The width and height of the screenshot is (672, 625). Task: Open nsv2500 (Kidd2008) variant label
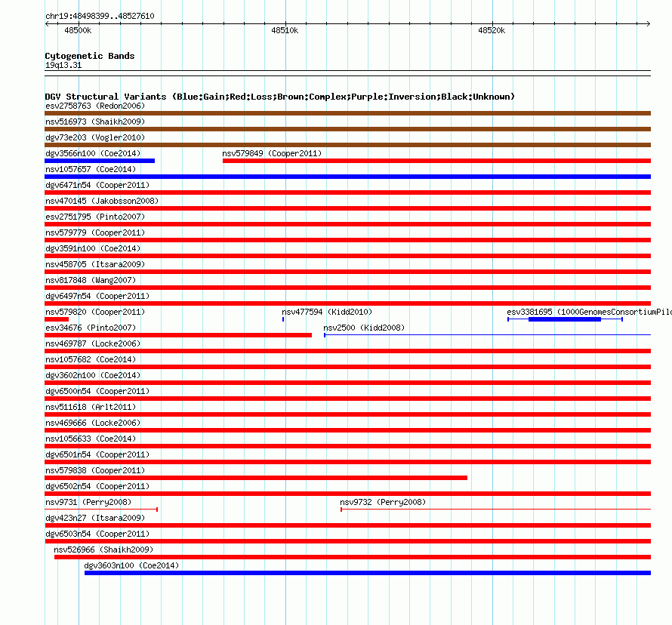coord(364,328)
